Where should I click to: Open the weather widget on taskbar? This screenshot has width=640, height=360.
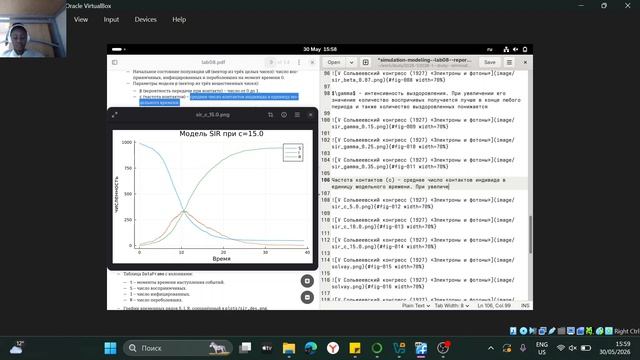tap(17, 348)
